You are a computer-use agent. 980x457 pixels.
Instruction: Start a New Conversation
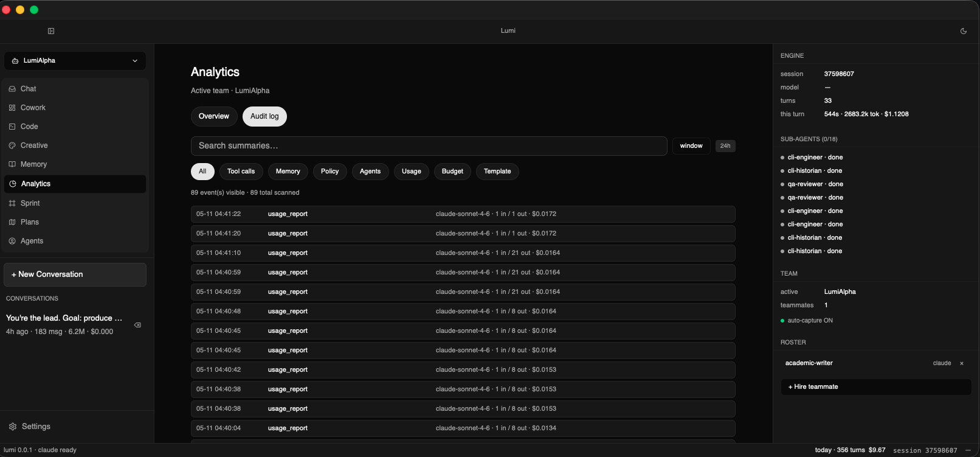pos(75,274)
